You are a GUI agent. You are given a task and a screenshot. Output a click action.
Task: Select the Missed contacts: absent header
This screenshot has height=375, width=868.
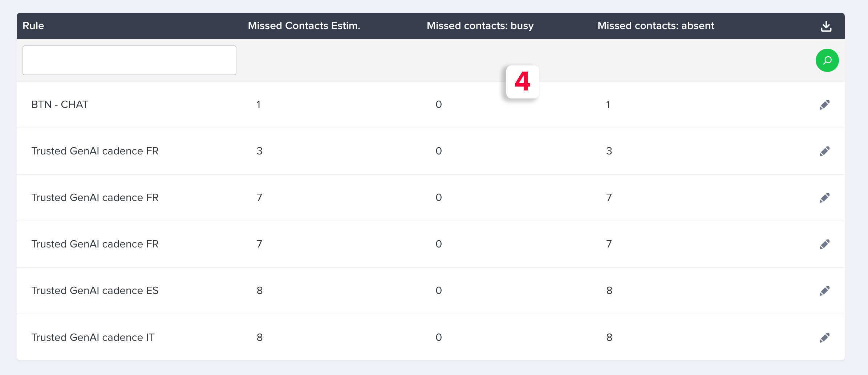pyautogui.click(x=656, y=26)
